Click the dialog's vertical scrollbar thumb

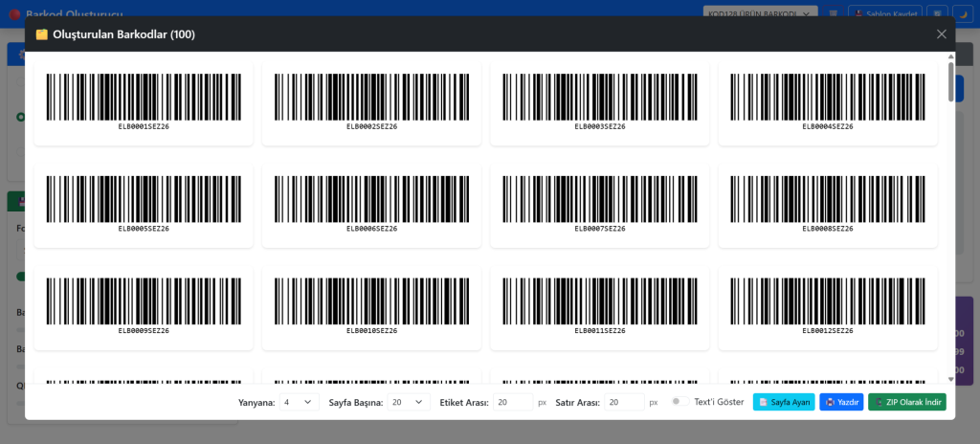click(x=950, y=81)
